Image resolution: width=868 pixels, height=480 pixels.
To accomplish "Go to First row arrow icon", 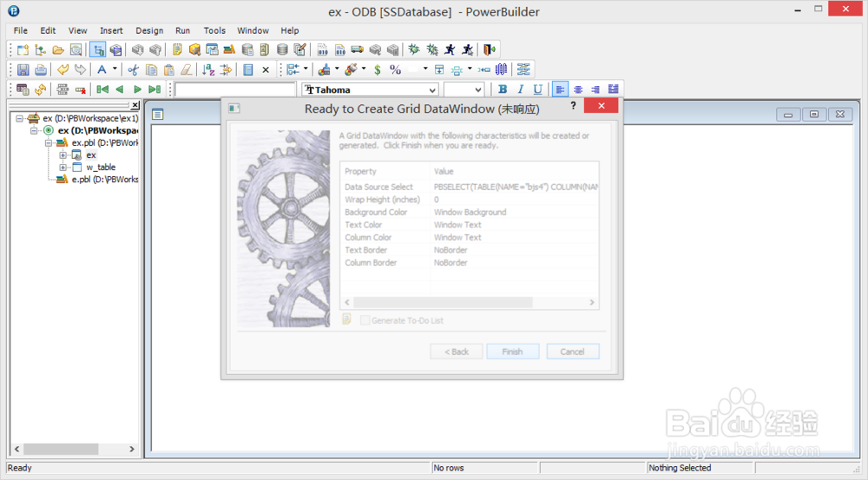I will point(102,89).
